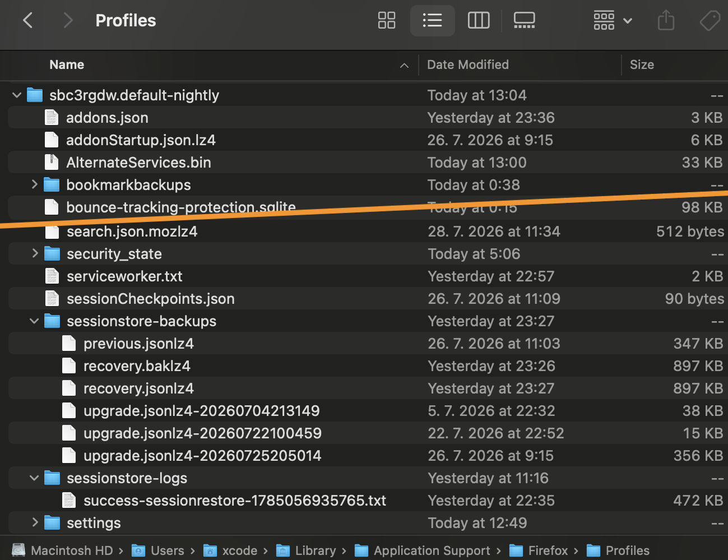The width and height of the screenshot is (728, 560).
Task: Click date 'Today at 13:04' of sbc3rgdw.default-nightly
Action: coord(477,95)
